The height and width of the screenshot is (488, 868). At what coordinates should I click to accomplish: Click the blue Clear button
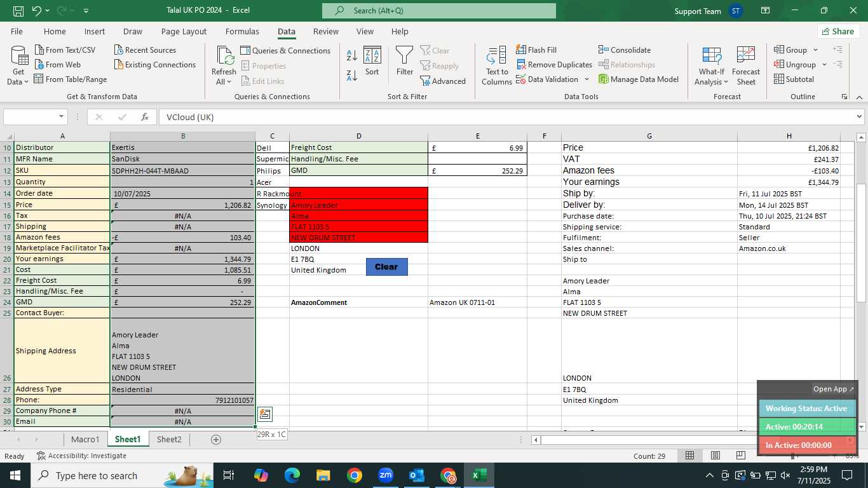coord(386,267)
